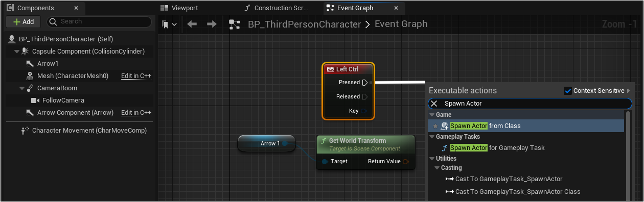Click the back navigation arrow in graph toolbar
644x202 pixels.
click(x=192, y=24)
